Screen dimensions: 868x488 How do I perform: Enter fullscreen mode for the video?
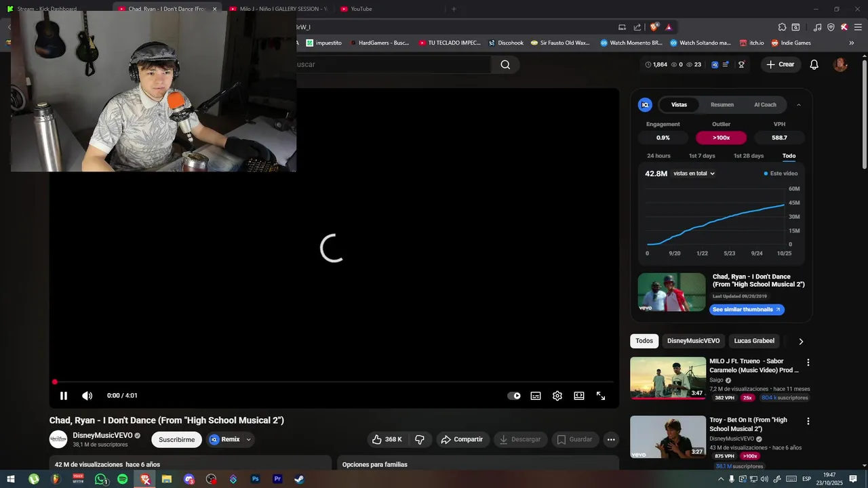[601, 396]
